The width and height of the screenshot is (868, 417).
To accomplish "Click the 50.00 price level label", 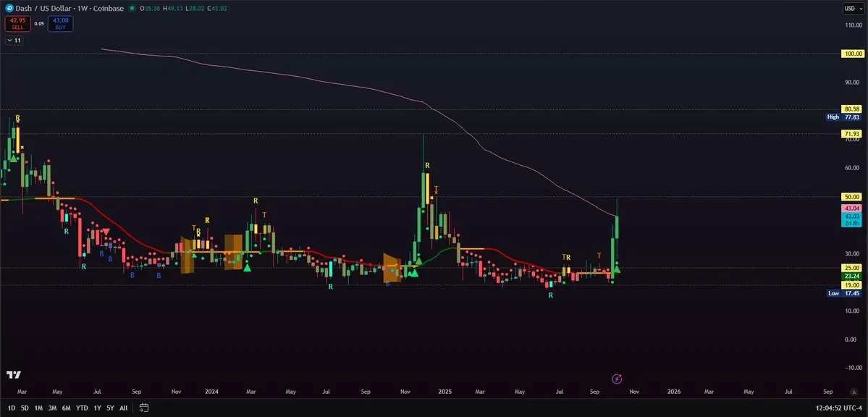I will pos(851,197).
